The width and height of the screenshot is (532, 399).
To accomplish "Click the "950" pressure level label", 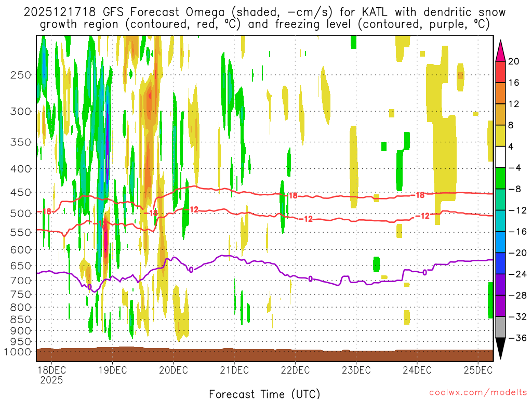I will [x=21, y=342].
